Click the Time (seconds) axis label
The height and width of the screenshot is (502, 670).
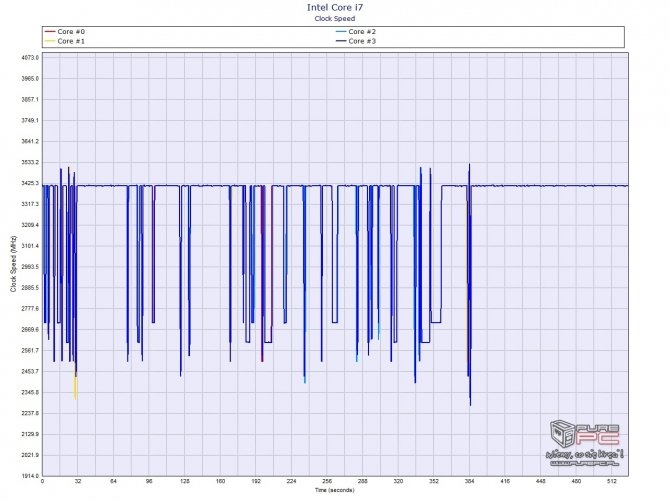coord(335,490)
